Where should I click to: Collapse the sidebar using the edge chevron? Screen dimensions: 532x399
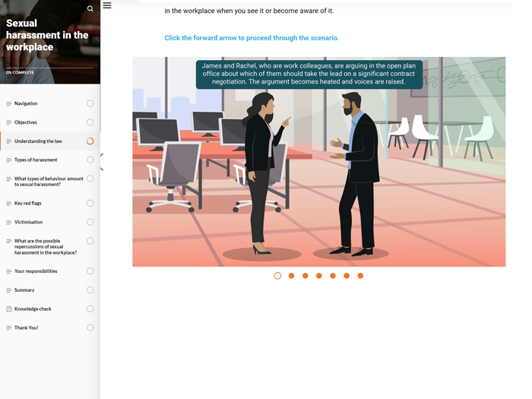pos(102,162)
